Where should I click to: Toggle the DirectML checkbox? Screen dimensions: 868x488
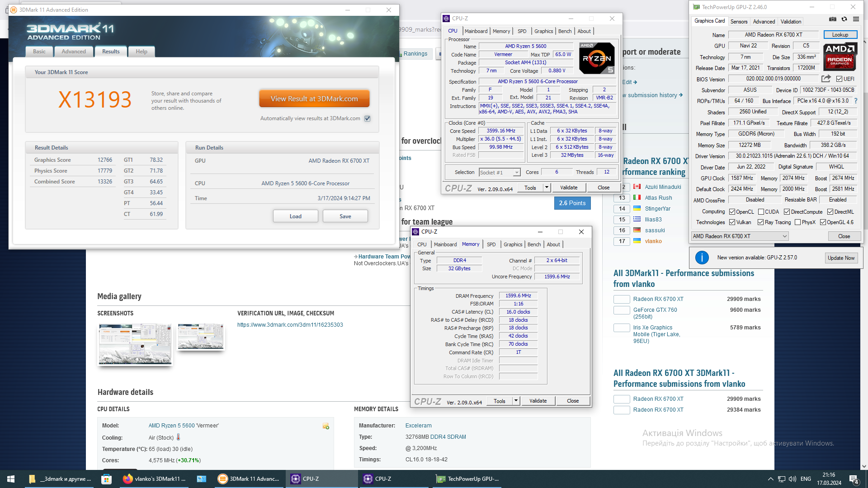pos(830,212)
